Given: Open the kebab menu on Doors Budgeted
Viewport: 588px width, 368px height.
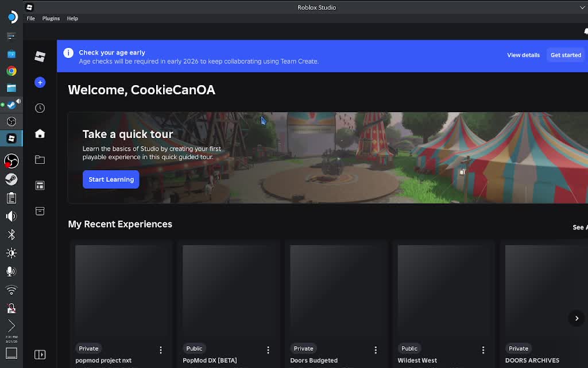Looking at the screenshot, I should 376,349.
